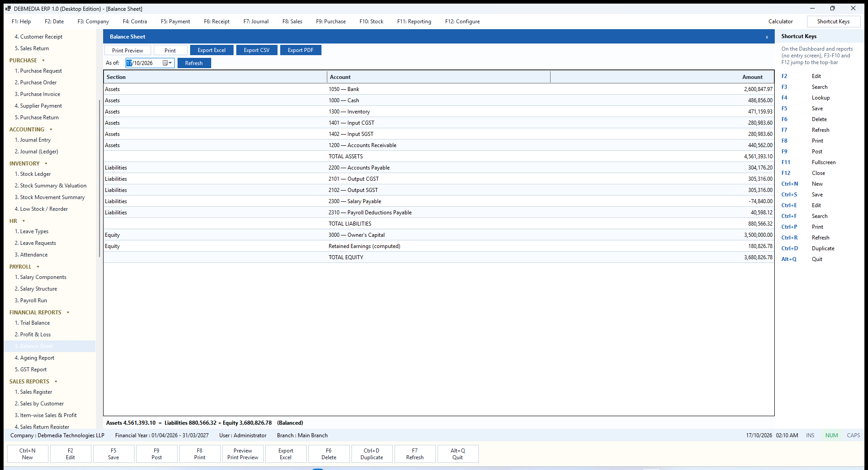Collapse the HR section arrow
The image size is (868, 470).
pyautogui.click(x=24, y=221)
